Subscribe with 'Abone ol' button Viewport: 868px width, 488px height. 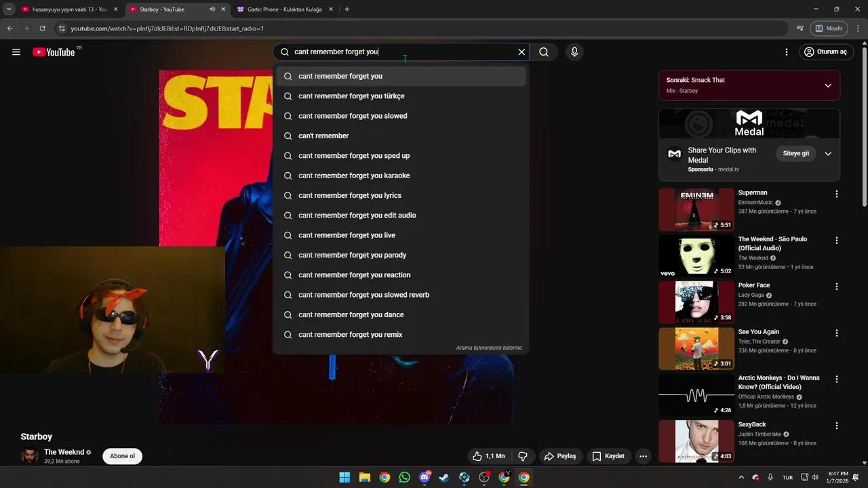pos(123,456)
